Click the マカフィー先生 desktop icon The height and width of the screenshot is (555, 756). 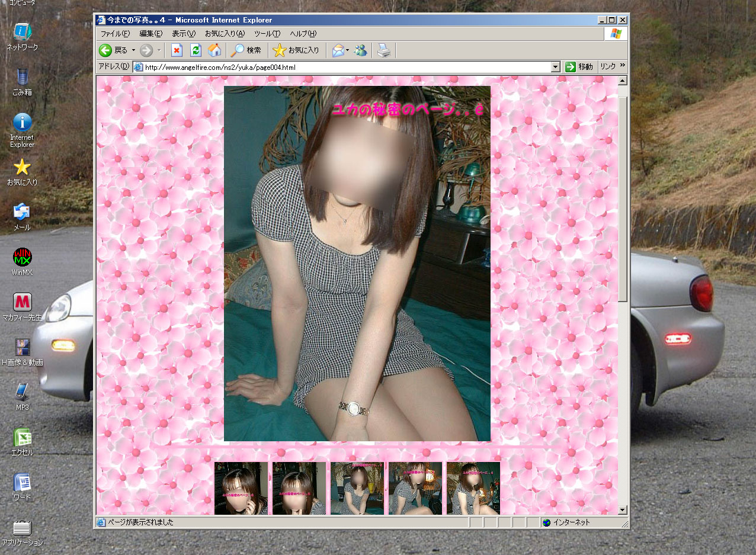pos(22,303)
